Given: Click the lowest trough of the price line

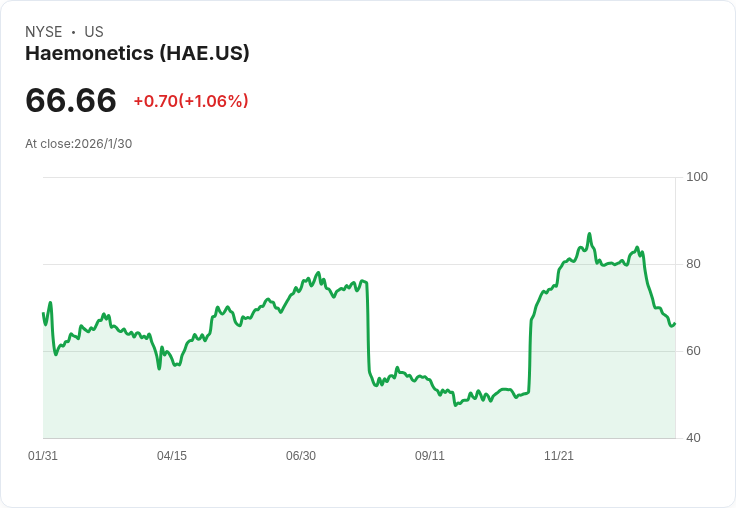Looking at the screenshot, I should click(x=456, y=405).
